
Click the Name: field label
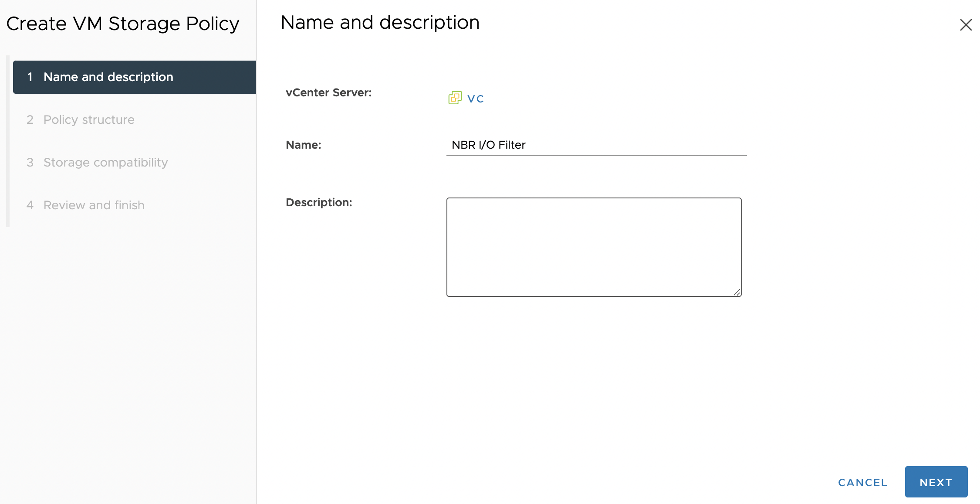(x=303, y=145)
